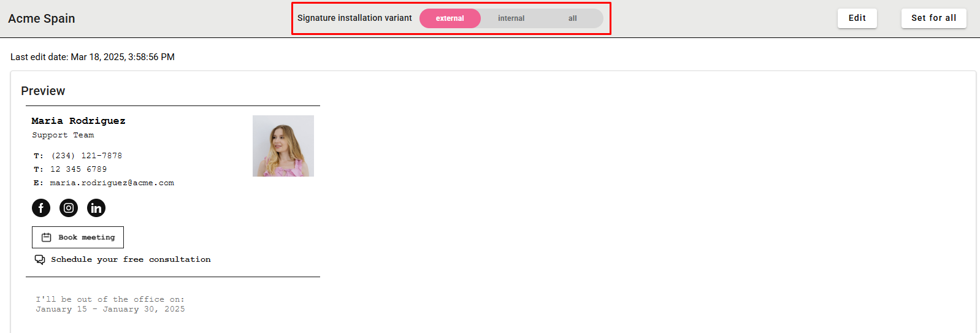
Task: Click the phone number (234) 121-7878
Action: coord(86,156)
